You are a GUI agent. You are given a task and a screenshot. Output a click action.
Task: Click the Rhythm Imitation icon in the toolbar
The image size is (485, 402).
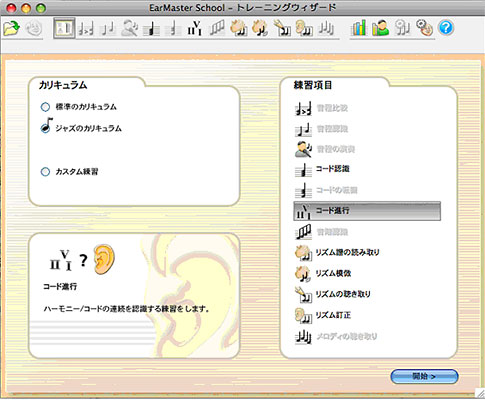pos(261,28)
